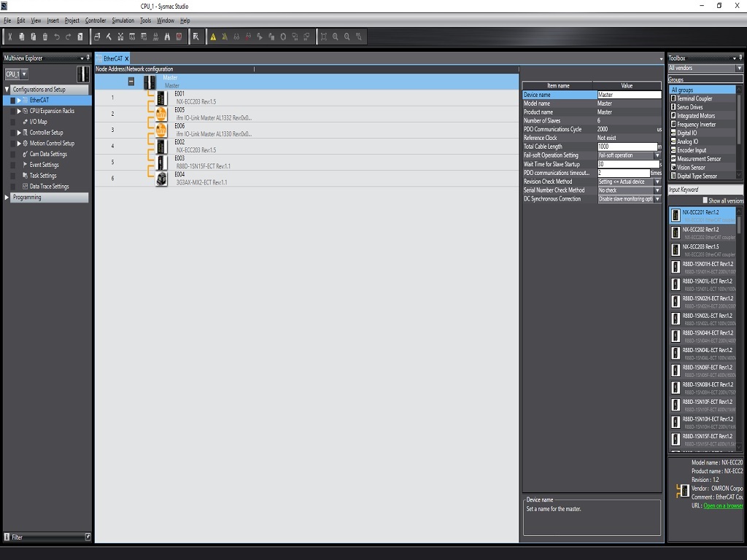Click the E004 3G3AX-MX2-ECT inverter icon
This screenshot has height=560, width=747.
point(161,179)
